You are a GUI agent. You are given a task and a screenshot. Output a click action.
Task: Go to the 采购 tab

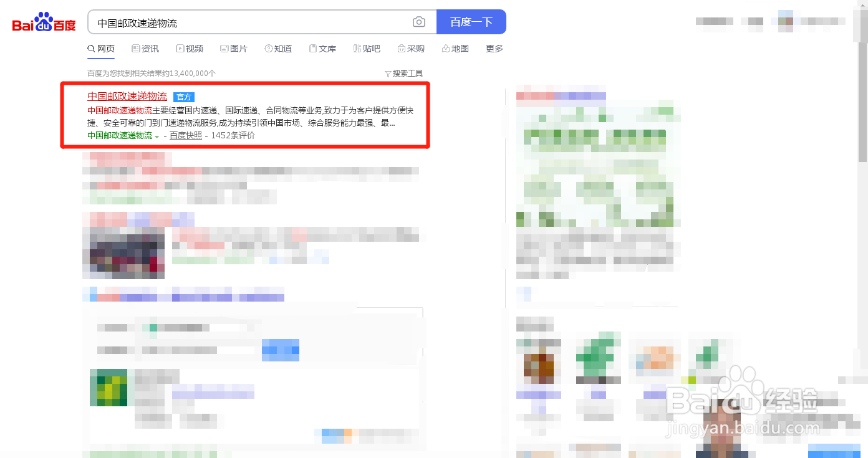[x=411, y=49]
